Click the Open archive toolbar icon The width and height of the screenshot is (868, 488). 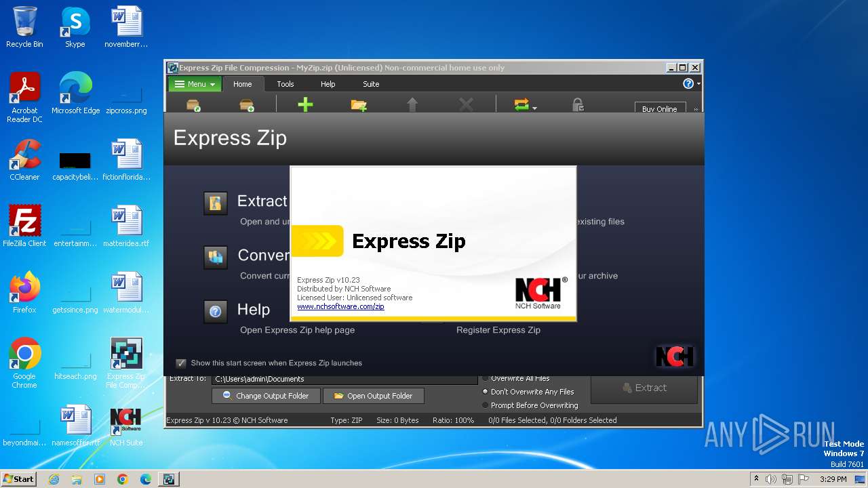193,105
